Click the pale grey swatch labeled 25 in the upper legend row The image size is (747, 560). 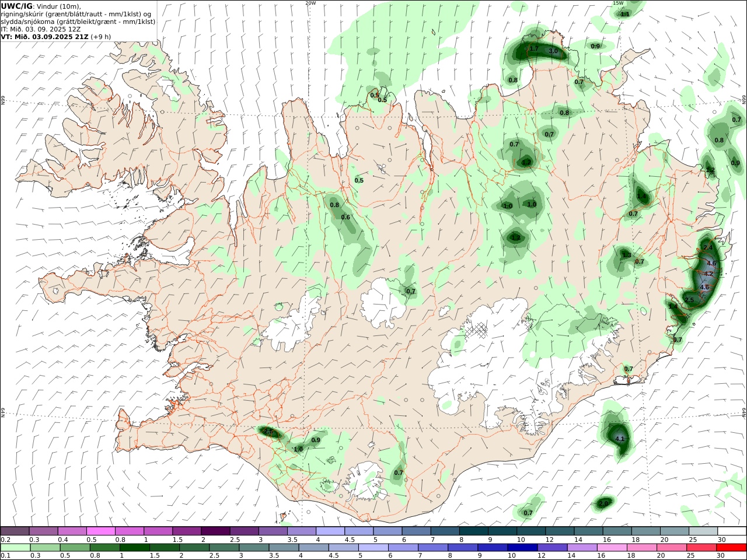pos(703,531)
